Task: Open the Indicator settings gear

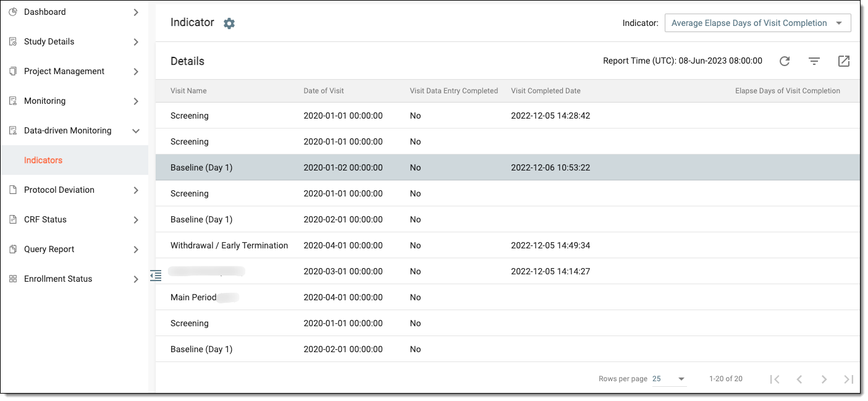Action: [229, 23]
